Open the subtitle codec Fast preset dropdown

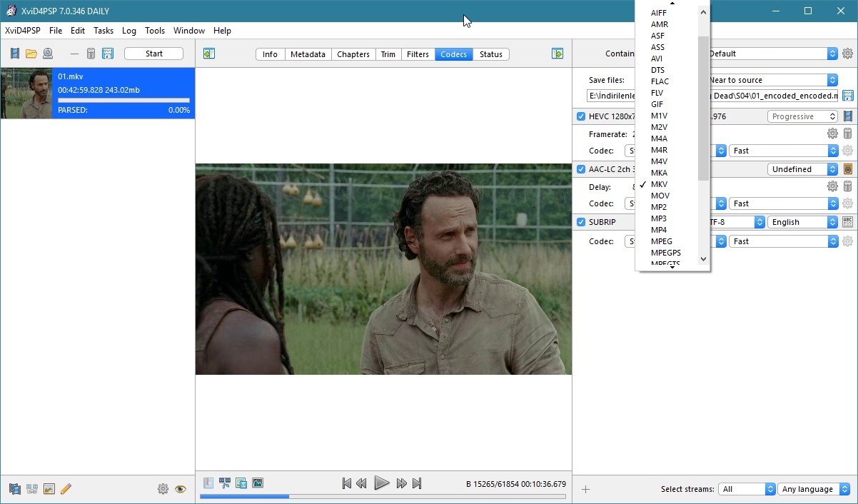tap(783, 241)
